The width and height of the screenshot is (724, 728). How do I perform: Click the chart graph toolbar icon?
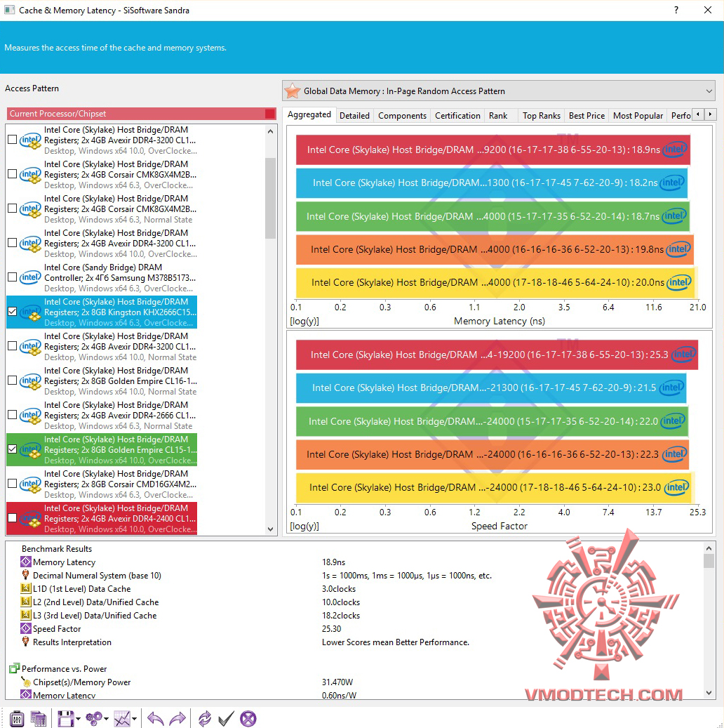[x=123, y=719]
